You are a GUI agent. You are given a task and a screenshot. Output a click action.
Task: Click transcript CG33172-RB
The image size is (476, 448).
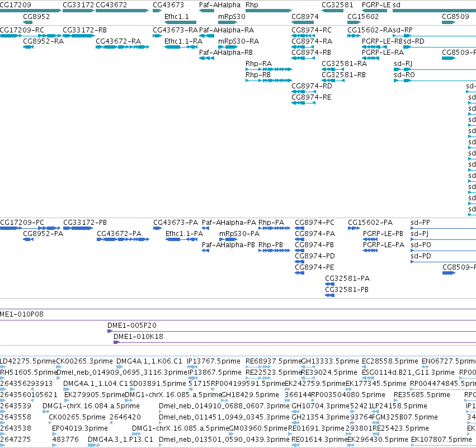click(x=84, y=30)
